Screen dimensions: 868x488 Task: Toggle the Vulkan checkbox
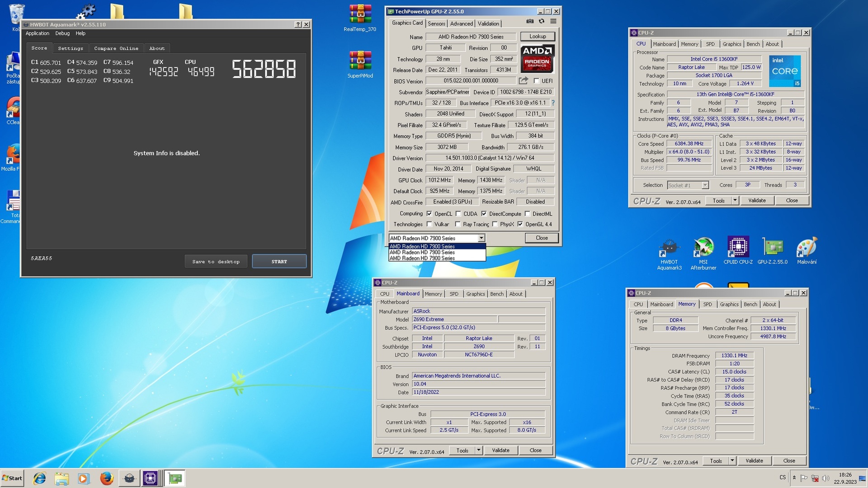coord(429,224)
